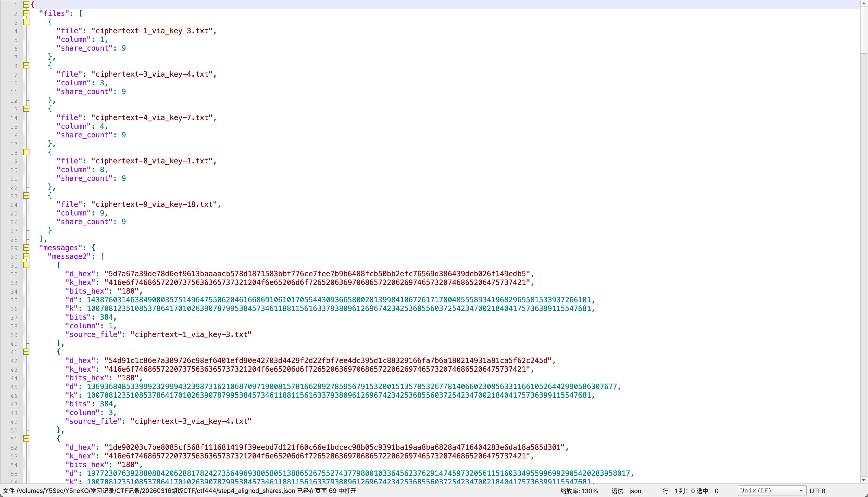Click the UTF8 encoding indicator in status bar
This screenshot has width=868, height=497.
pyautogui.click(x=817, y=491)
